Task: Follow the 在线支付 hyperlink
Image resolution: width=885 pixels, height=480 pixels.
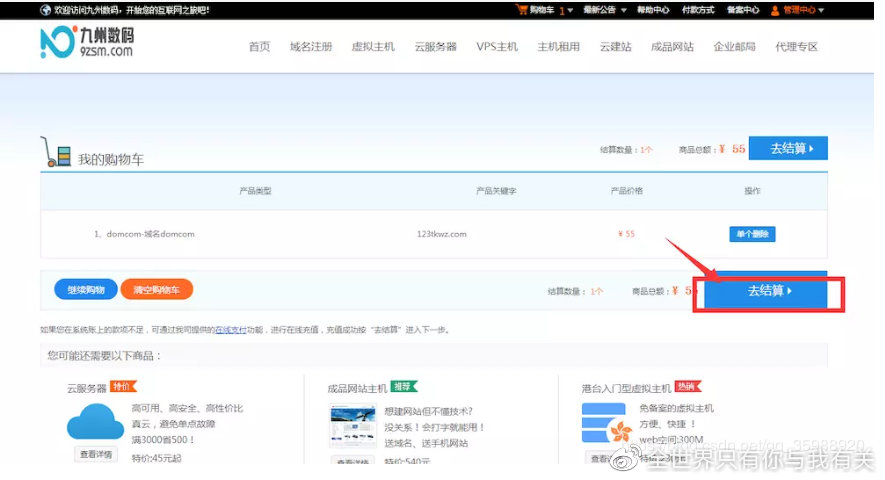Action: pos(230,329)
